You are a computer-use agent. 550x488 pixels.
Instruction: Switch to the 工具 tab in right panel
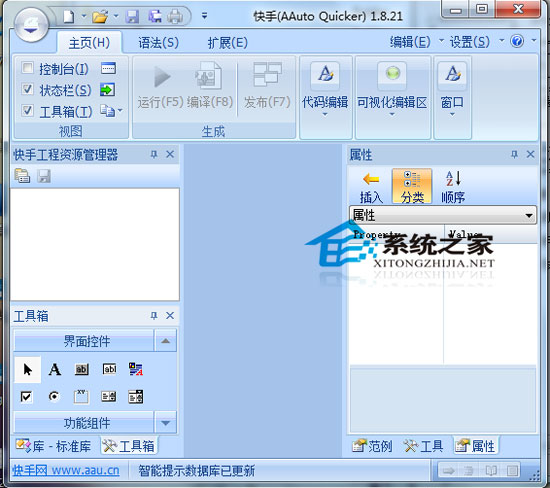(423, 446)
